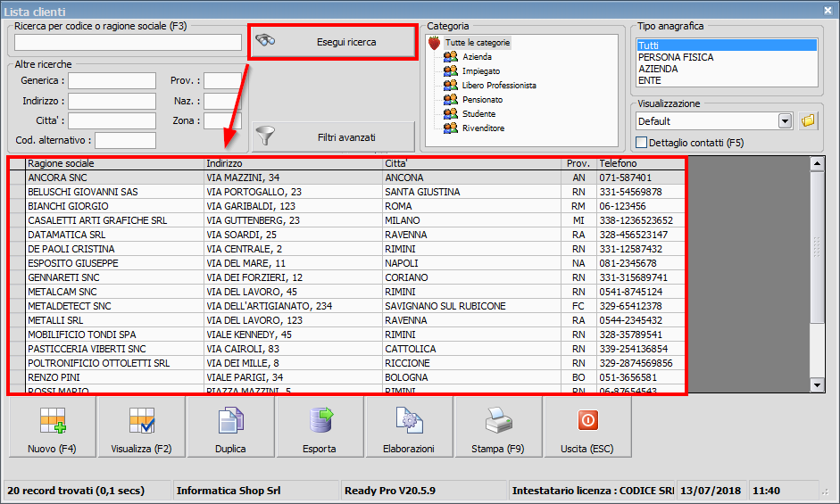This screenshot has width=840, height=504.
Task: Click the Esegui ricerca button
Action: [x=333, y=42]
